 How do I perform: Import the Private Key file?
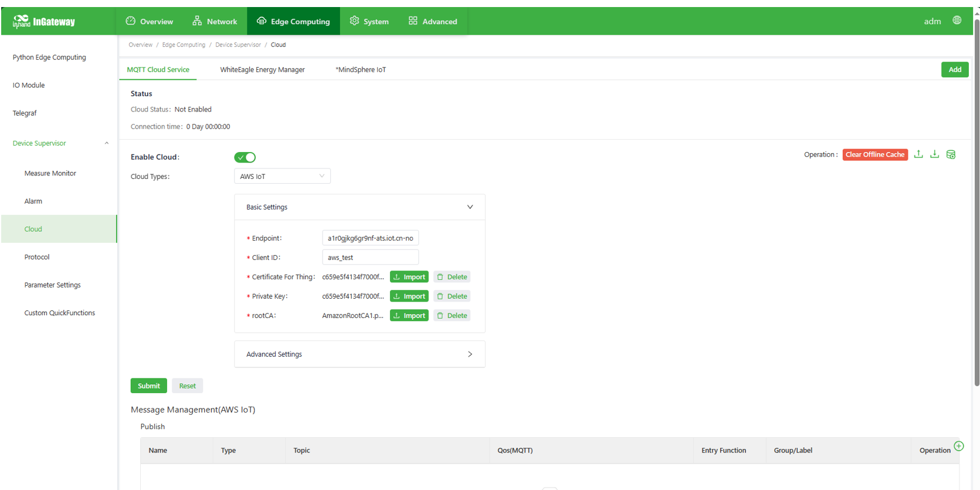coord(409,296)
